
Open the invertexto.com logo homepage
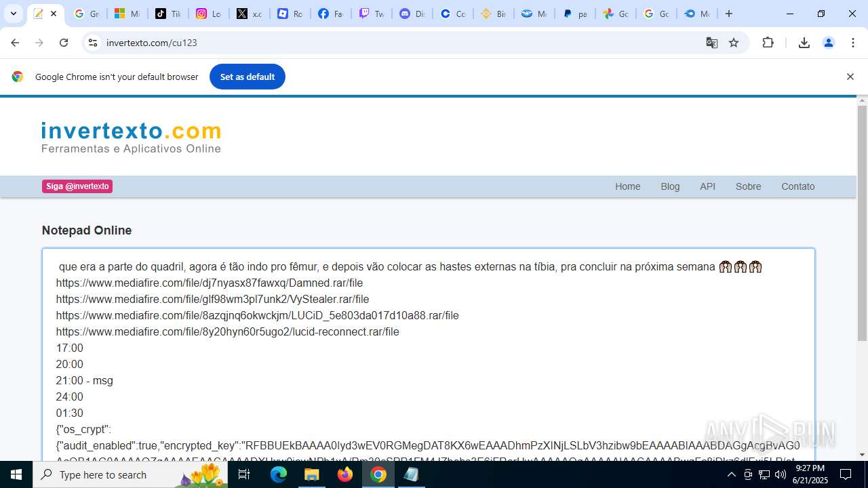131,137
